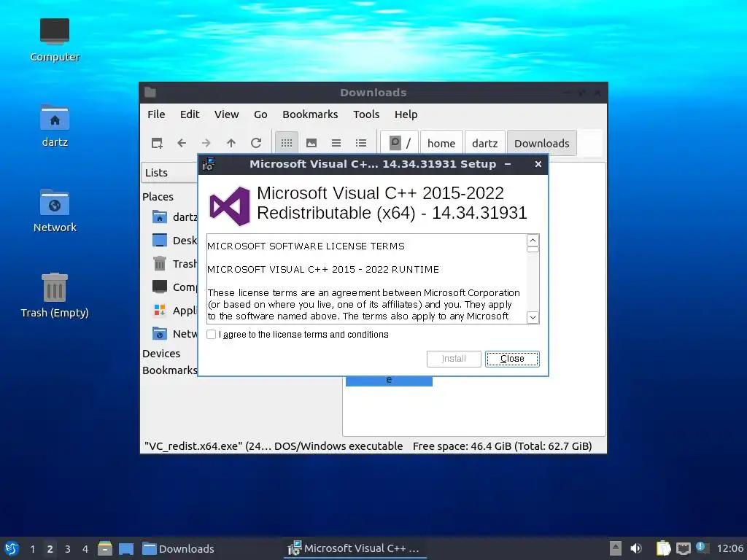The height and width of the screenshot is (560, 747).
Task: Open the Edit menu
Action: point(190,114)
